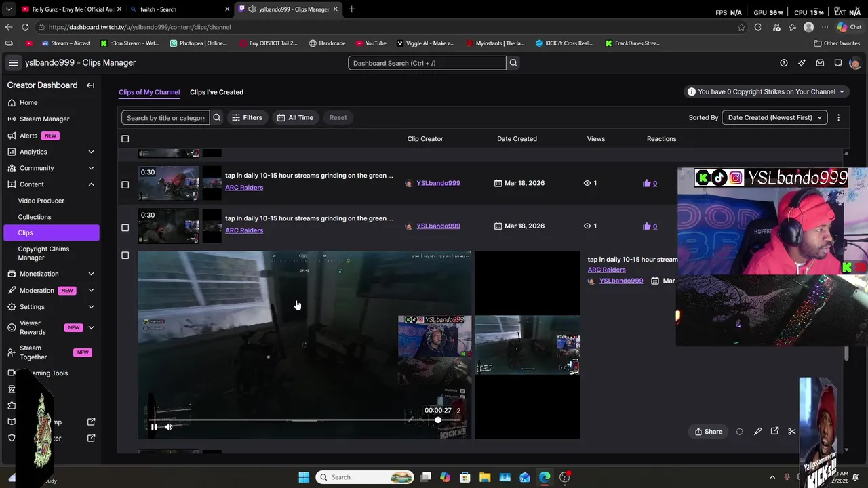This screenshot has width=868, height=488.
Task: Pause the playing clip
Action: click(x=154, y=427)
